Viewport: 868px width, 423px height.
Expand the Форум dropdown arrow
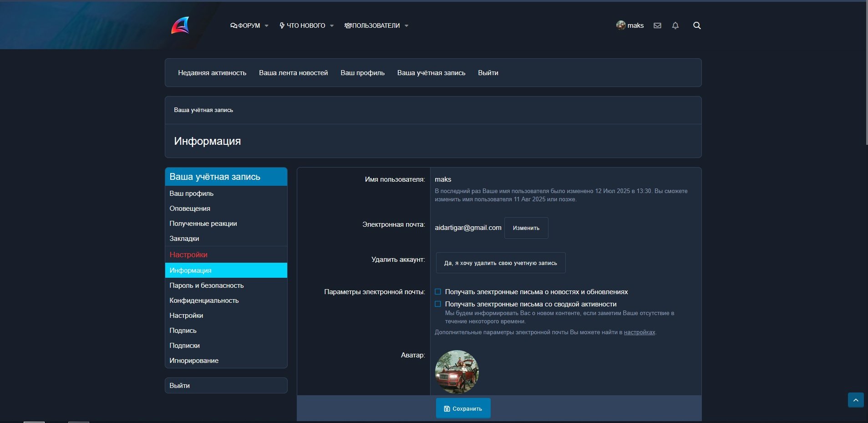pos(267,26)
